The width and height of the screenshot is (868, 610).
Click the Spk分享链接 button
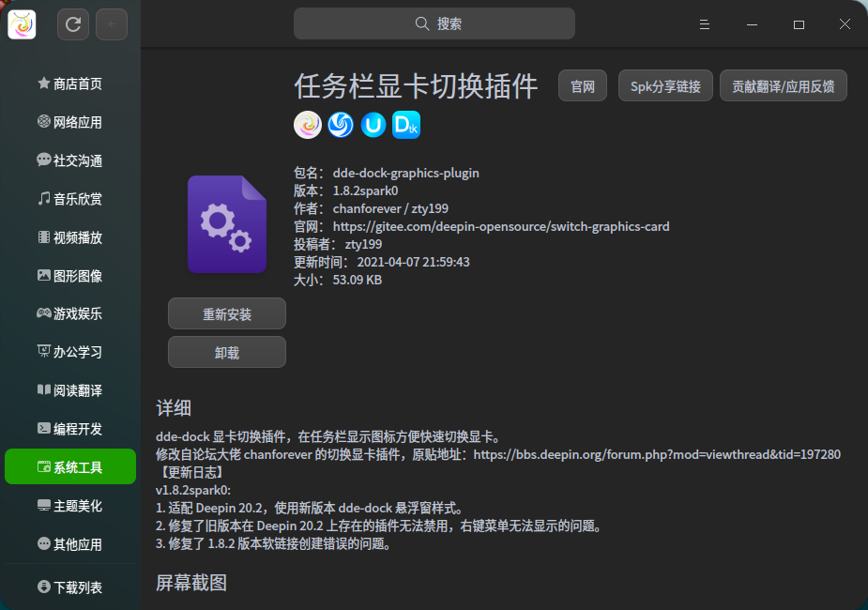pyautogui.click(x=665, y=85)
